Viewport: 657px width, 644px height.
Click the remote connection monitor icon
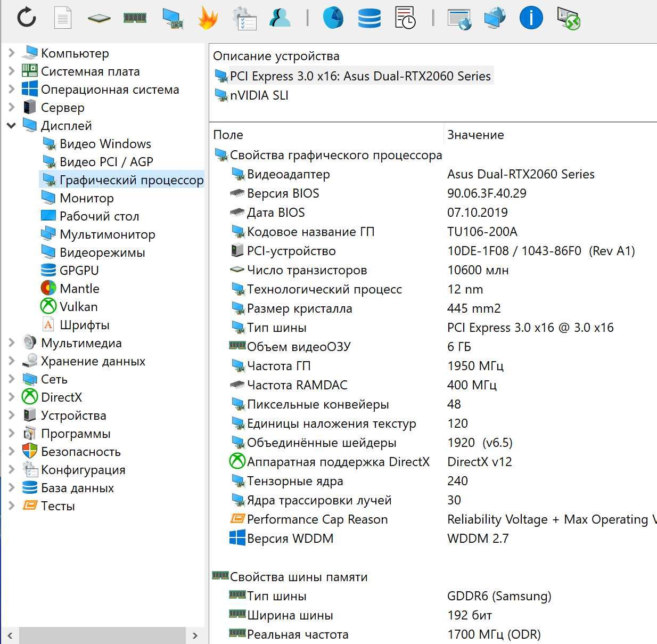[568, 18]
